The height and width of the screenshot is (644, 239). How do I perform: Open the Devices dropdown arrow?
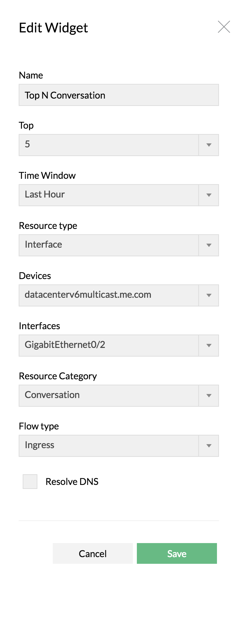click(x=209, y=295)
